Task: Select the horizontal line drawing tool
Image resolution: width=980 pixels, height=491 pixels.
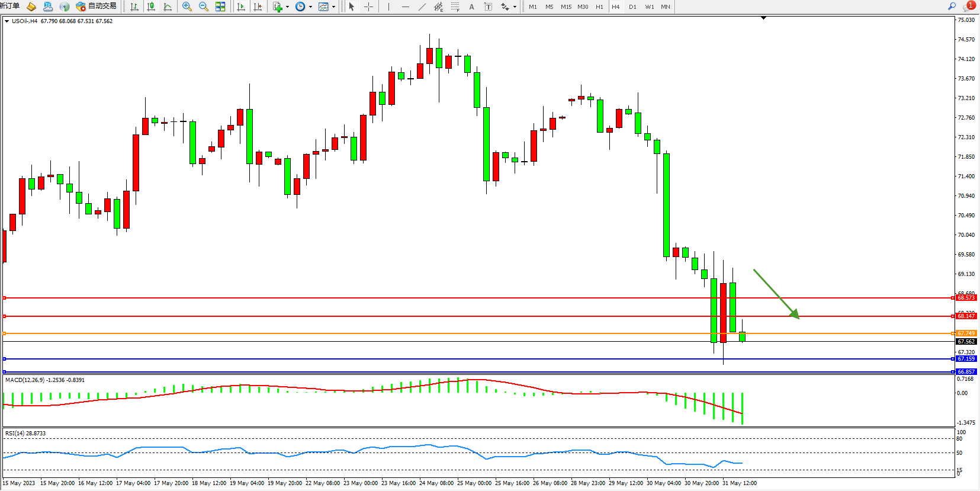Action: 405,7
